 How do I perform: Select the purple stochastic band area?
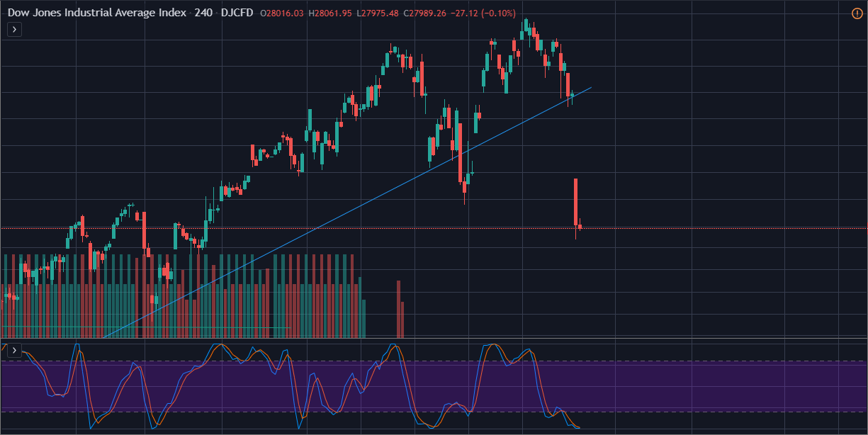click(x=434, y=386)
